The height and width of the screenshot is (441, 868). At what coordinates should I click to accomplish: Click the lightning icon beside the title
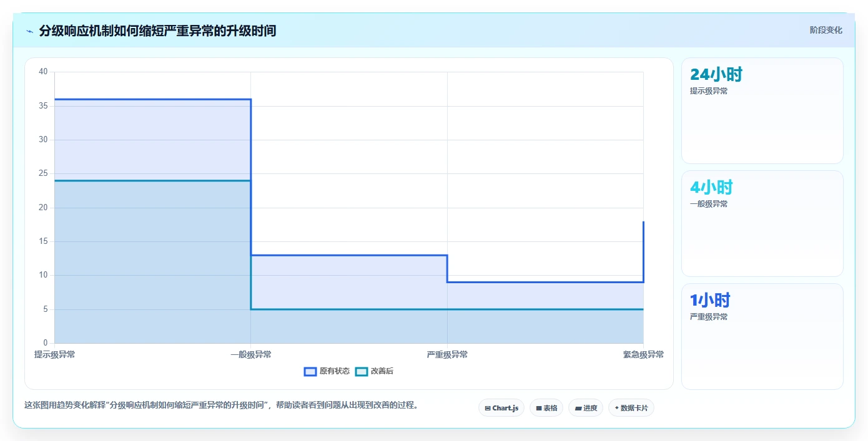point(29,31)
